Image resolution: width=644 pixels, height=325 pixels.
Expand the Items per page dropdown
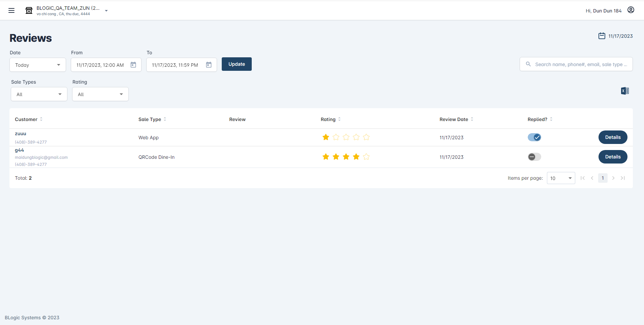point(561,178)
